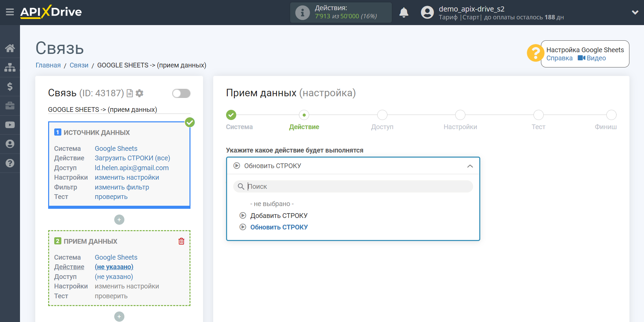Delete the ПРИЕМ ДАННЫХ block

tap(181, 241)
